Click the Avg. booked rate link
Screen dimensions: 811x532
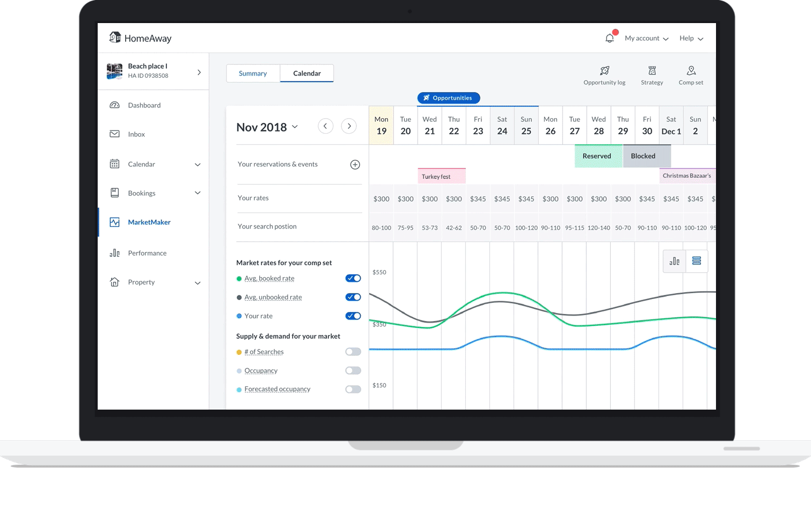269,278
